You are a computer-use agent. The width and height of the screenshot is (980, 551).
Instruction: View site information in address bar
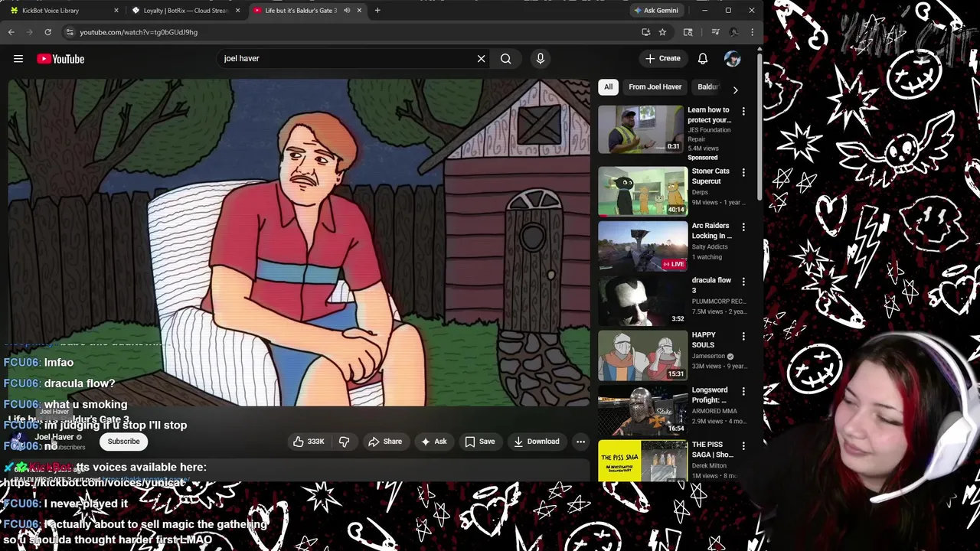[70, 32]
